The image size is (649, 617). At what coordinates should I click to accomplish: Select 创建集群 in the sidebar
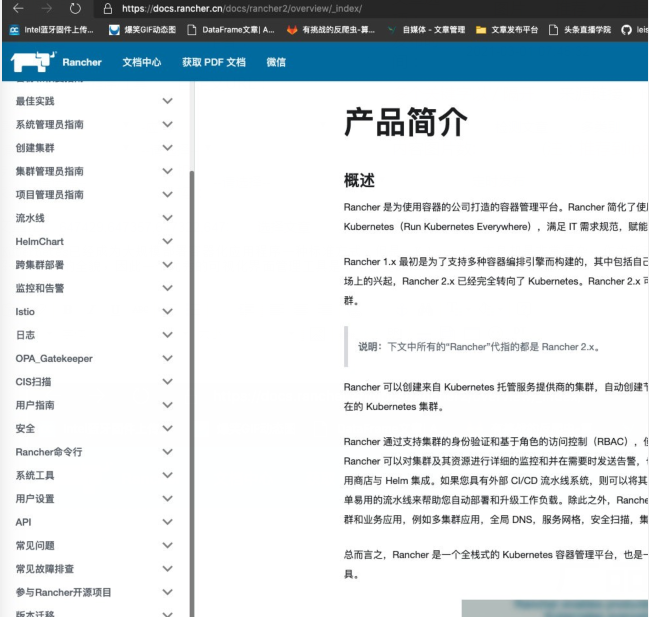coord(35,148)
